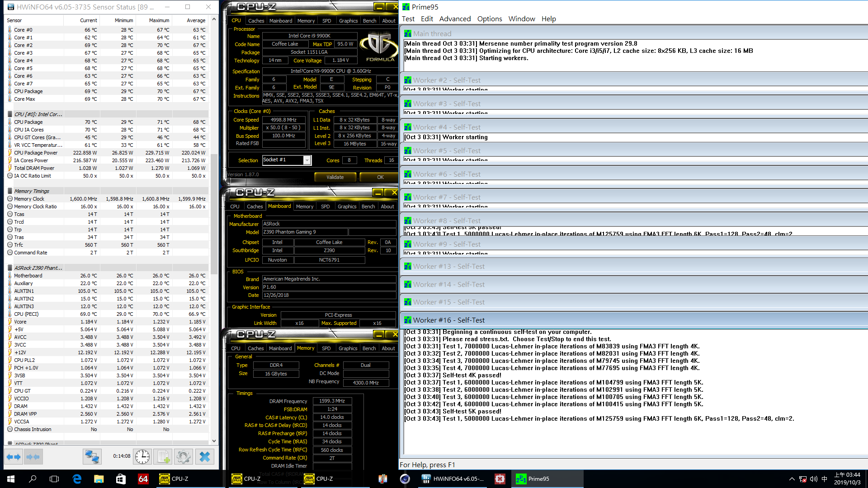
Task: Open Prime95 Advanced menu
Action: (x=455, y=19)
